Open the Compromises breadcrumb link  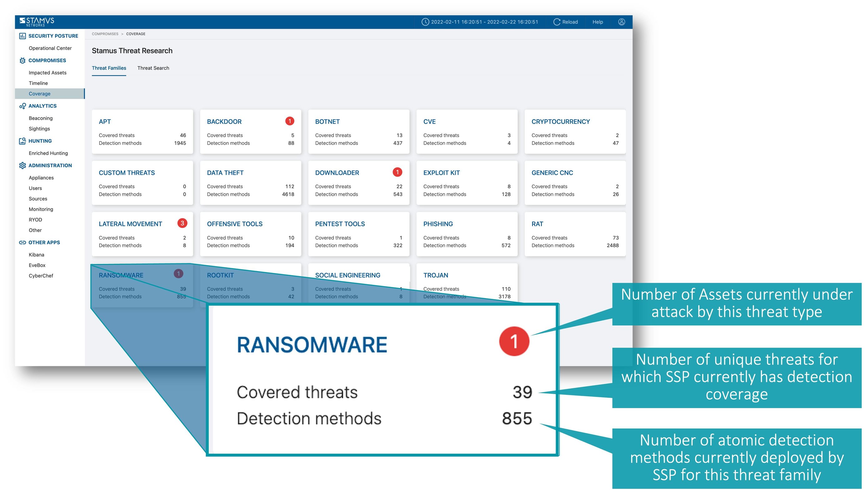[x=105, y=34]
